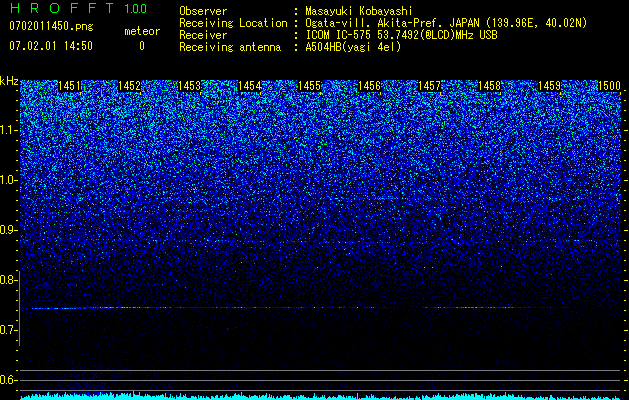
Task: Click the 1456 time marker
Action: click(x=369, y=86)
